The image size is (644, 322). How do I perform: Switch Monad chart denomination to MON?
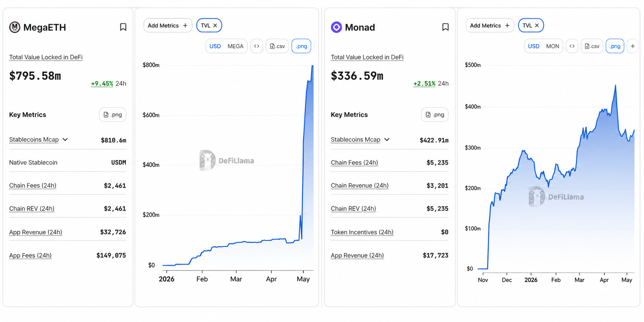[553, 46]
